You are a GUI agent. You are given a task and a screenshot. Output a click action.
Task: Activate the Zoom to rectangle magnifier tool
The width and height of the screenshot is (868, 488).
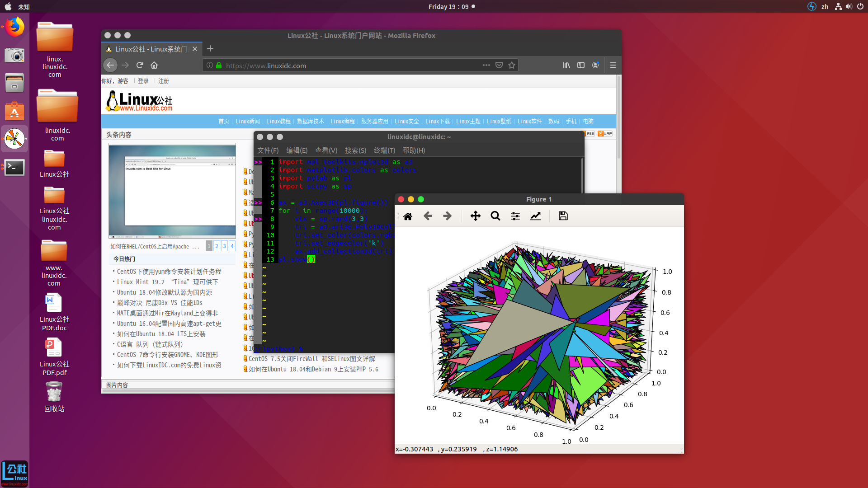[x=495, y=216]
